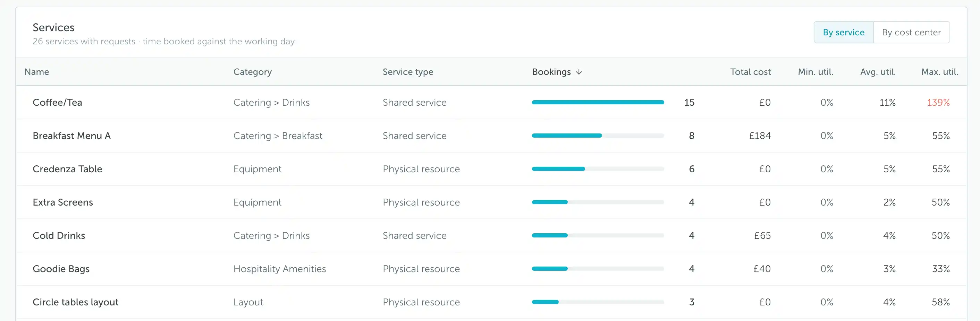The image size is (980, 321).
Task: Open the Circle tables layout service
Action: pyautogui.click(x=76, y=302)
